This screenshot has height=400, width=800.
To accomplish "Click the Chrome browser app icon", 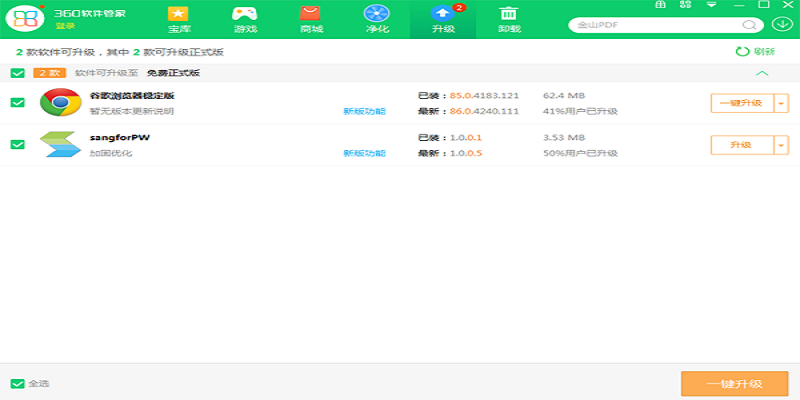I will 61,102.
